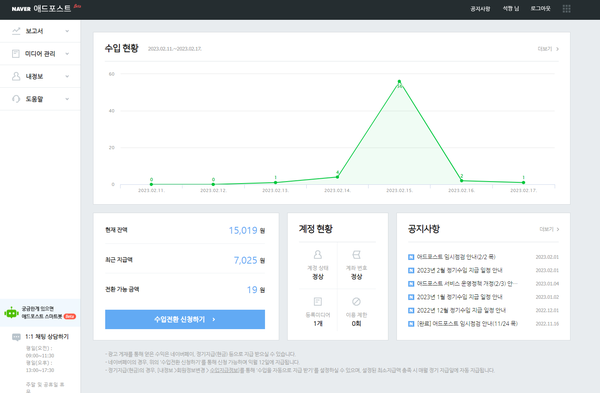Open the apps grid icon in header
The image size is (600, 393).
tap(567, 8)
